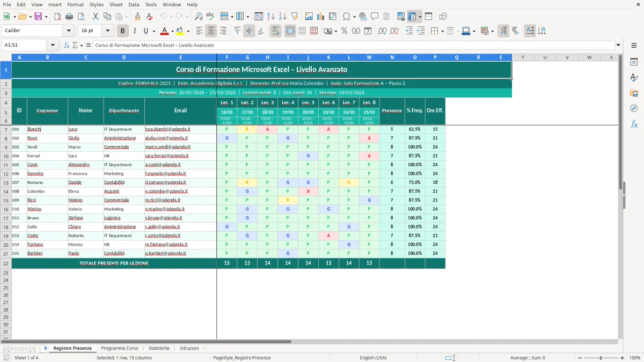Screen dimensions: 644x362
Task: Open the Name Box dropdown arrow
Action: click(53, 45)
